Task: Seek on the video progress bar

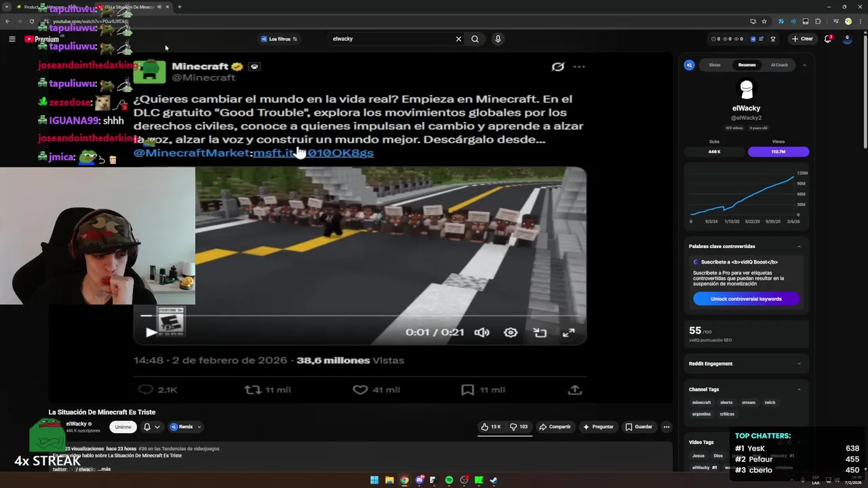Action: [359, 316]
